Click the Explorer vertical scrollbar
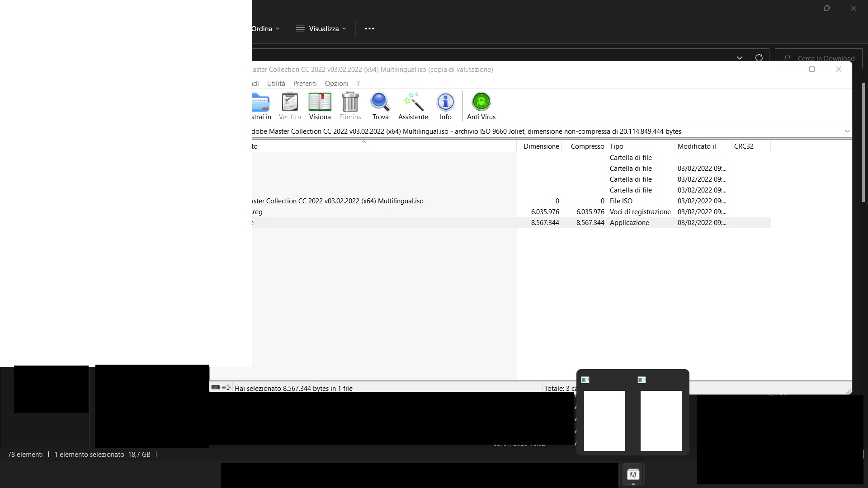The width and height of the screenshot is (868, 488). pyautogui.click(x=863, y=142)
